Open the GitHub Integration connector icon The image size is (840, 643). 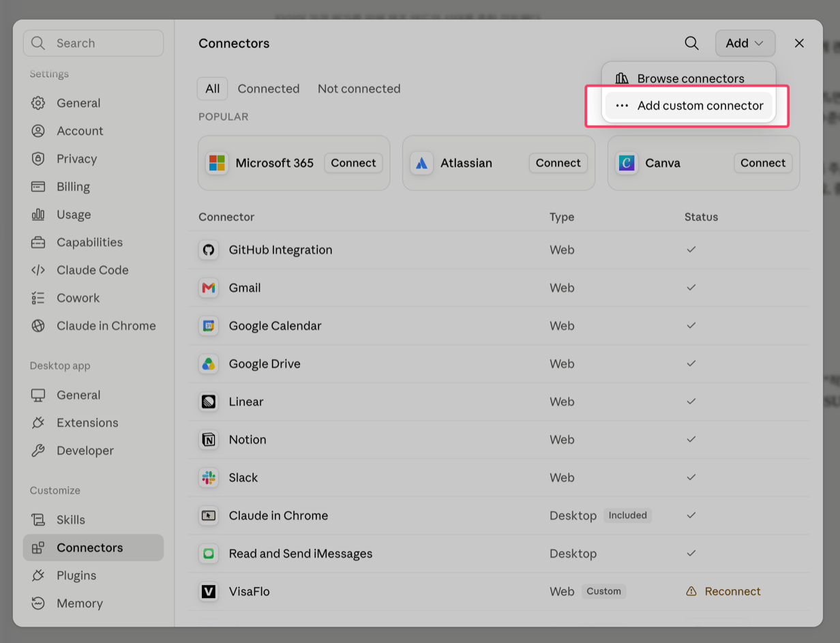(209, 250)
